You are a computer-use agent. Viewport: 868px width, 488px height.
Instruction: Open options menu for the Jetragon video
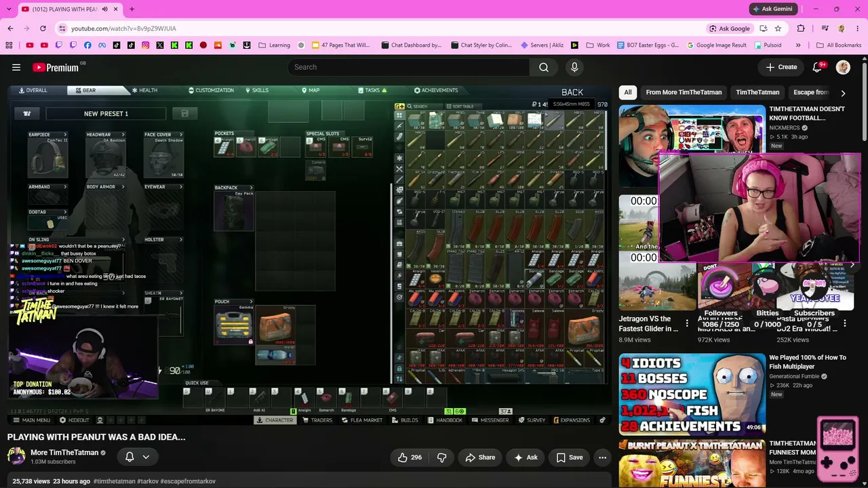(687, 324)
